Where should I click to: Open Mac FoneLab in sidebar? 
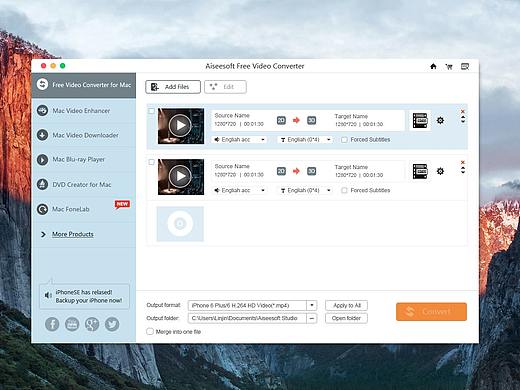(84, 209)
